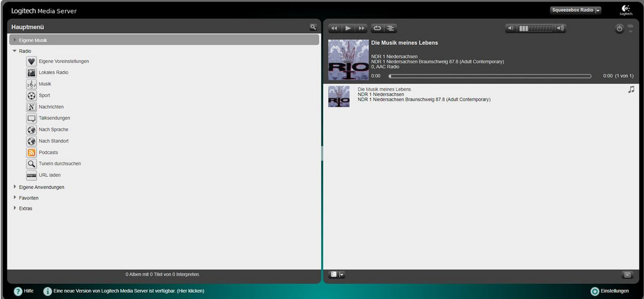Start playback with the play button
The height and width of the screenshot is (299, 644).
[x=348, y=28]
